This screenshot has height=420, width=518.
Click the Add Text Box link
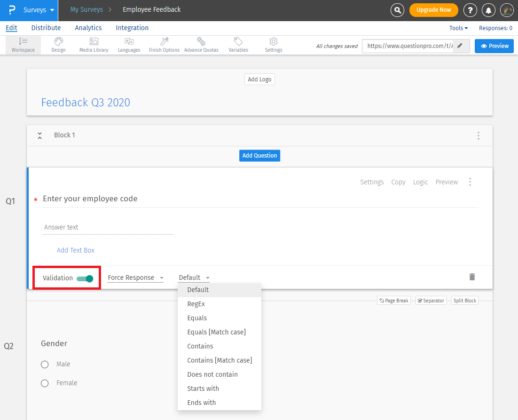coord(76,250)
